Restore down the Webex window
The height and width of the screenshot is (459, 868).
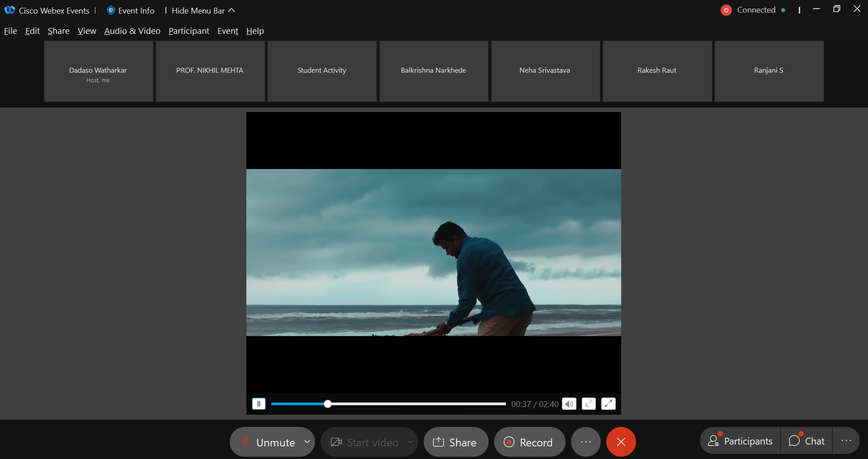[x=837, y=9]
